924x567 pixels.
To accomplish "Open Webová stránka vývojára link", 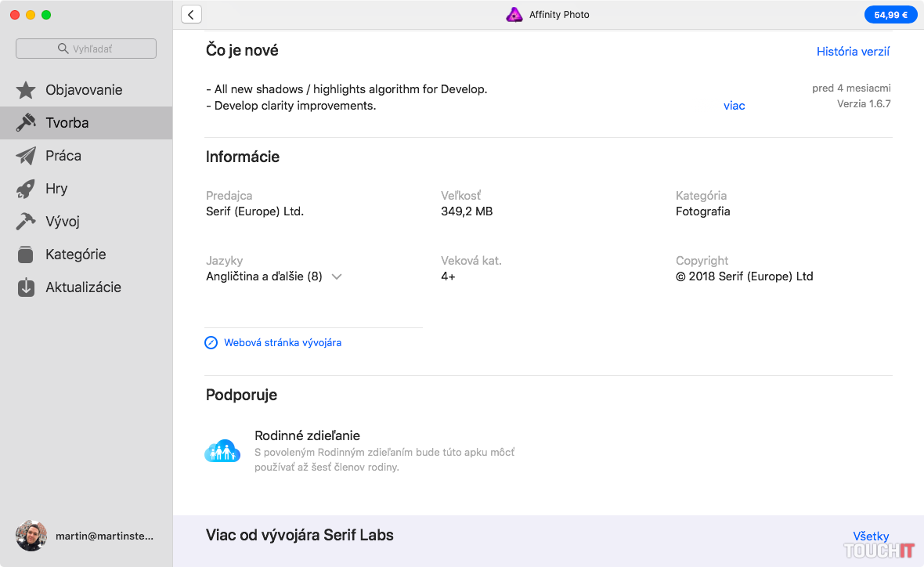I will [x=282, y=342].
